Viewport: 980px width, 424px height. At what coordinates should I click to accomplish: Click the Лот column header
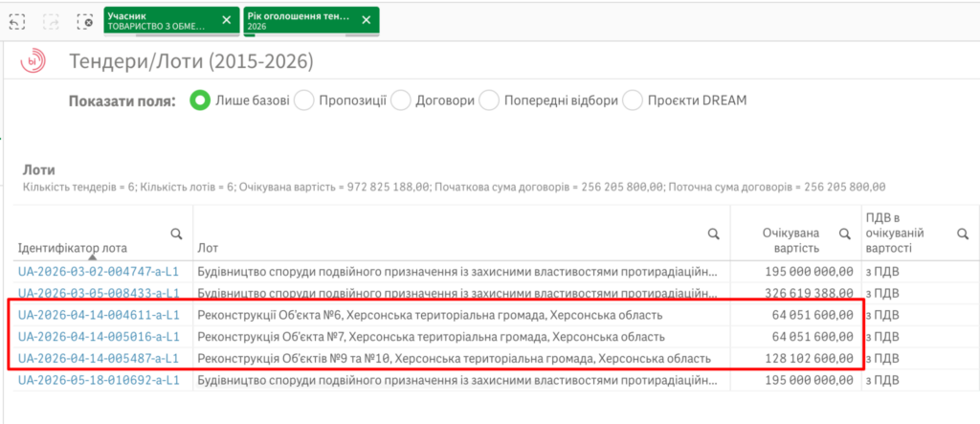pyautogui.click(x=208, y=248)
